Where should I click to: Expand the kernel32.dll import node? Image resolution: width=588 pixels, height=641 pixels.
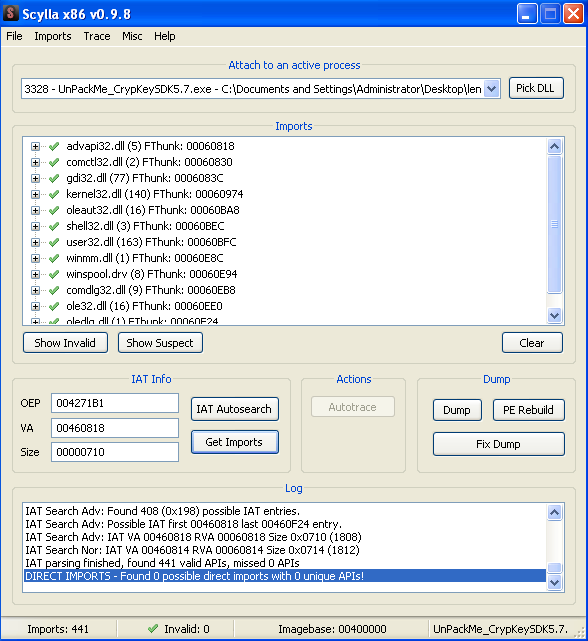click(x=36, y=194)
